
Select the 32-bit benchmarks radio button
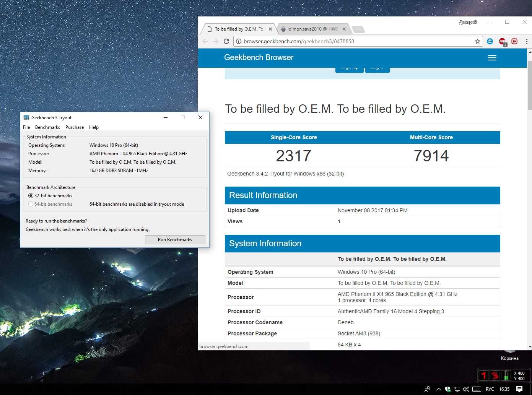pos(31,196)
